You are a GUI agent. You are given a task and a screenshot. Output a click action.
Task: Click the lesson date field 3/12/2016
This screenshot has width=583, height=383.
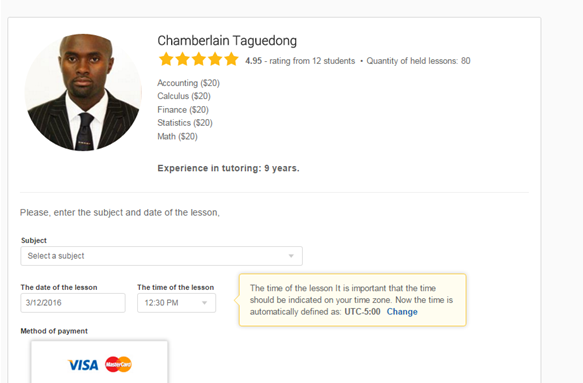(73, 303)
